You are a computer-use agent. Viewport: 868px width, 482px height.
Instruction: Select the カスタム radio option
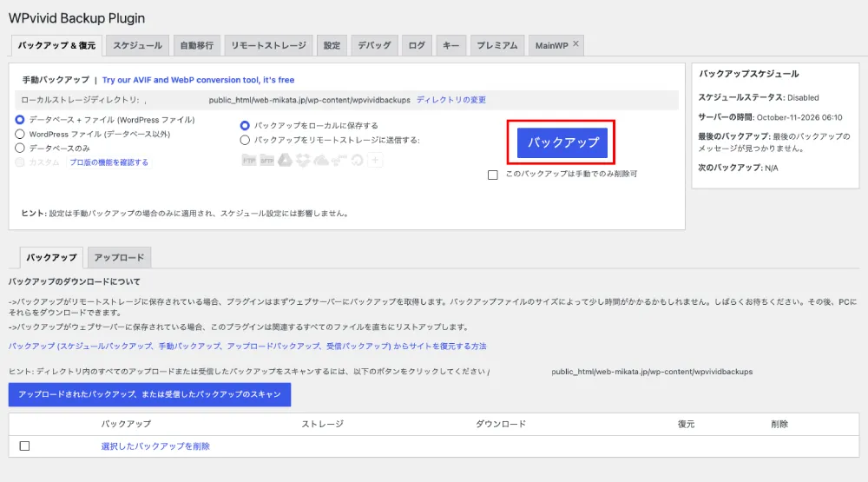pyautogui.click(x=20, y=162)
